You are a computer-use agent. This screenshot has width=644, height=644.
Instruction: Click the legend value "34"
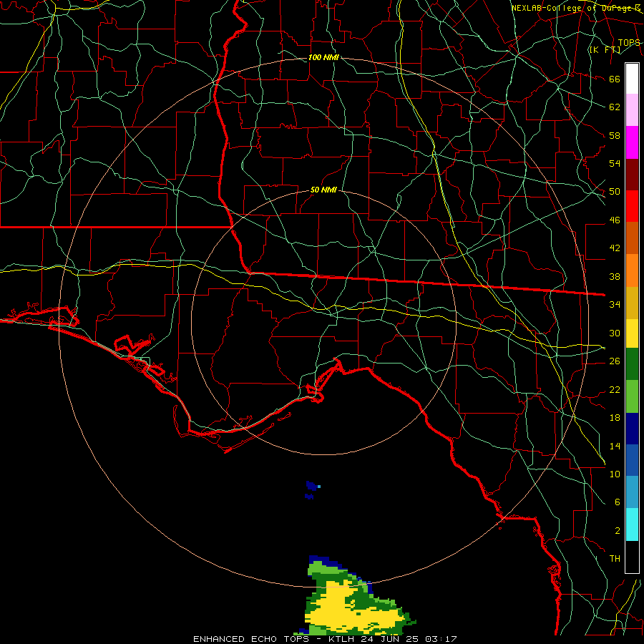[615, 304]
